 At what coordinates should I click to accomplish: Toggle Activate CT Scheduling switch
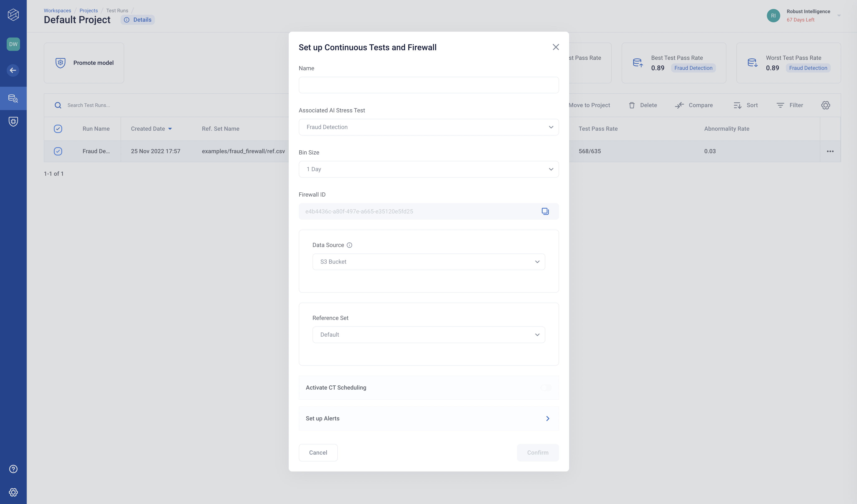(x=546, y=387)
